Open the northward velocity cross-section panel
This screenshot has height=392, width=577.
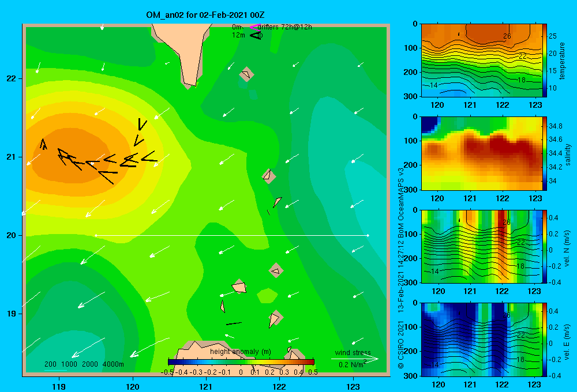point(481,246)
